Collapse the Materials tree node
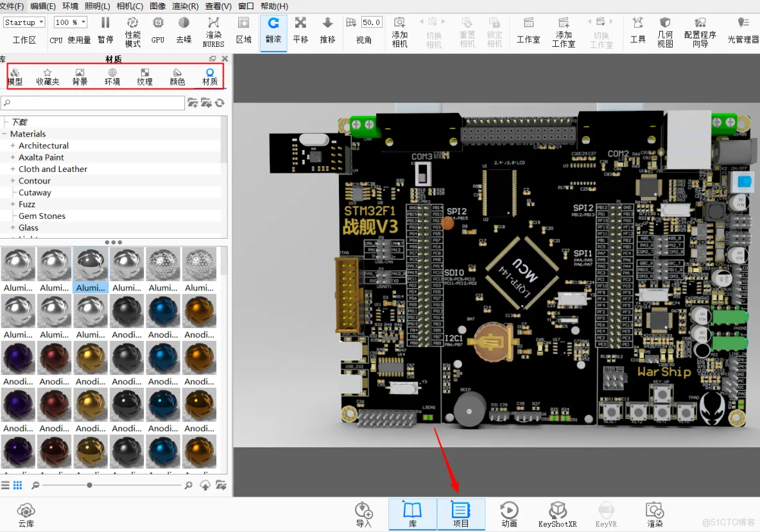Viewport: 760px width, 532px height. [4, 133]
